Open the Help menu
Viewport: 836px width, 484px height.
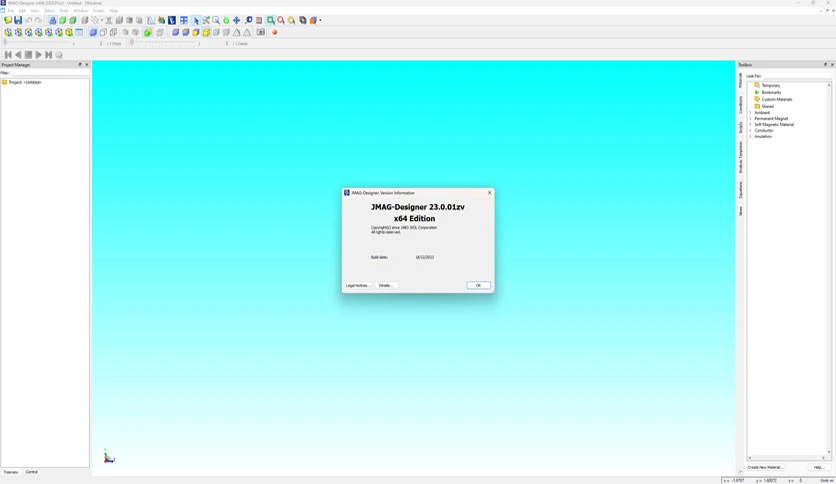click(114, 11)
